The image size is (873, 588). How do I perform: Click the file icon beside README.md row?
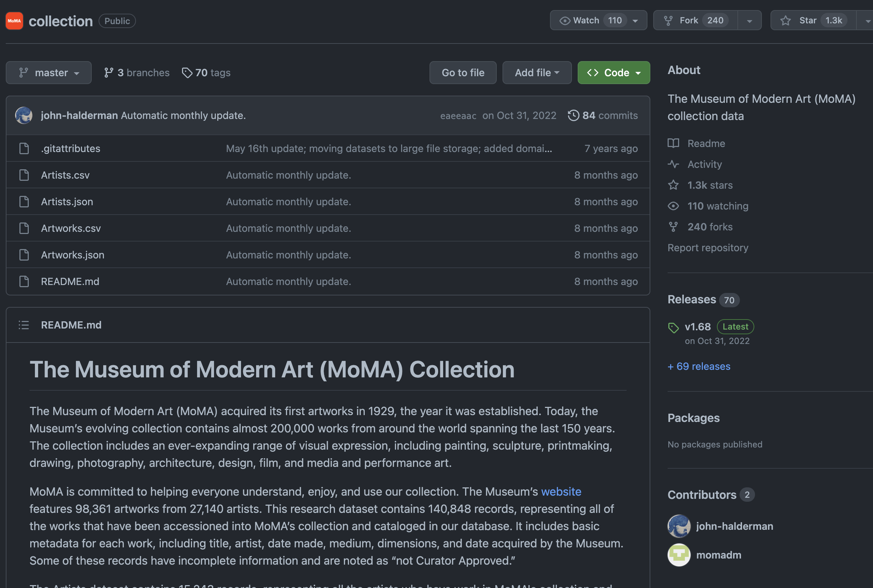pos(24,282)
